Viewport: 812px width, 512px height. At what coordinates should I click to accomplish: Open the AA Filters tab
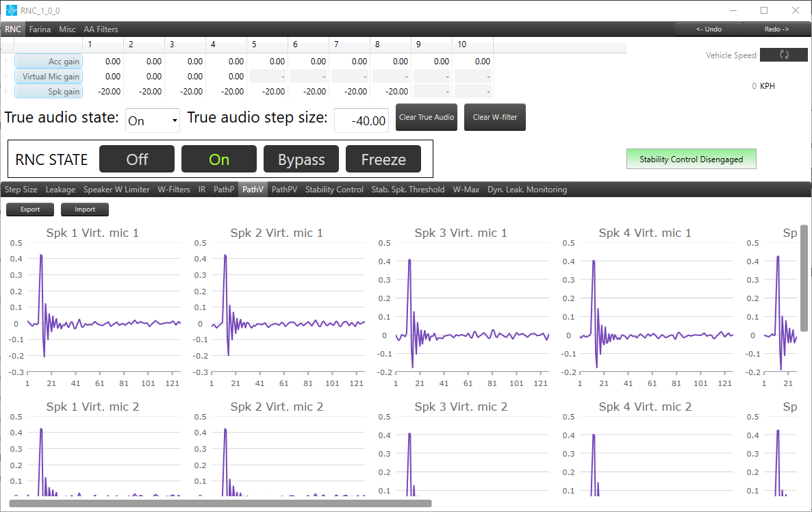click(101, 29)
